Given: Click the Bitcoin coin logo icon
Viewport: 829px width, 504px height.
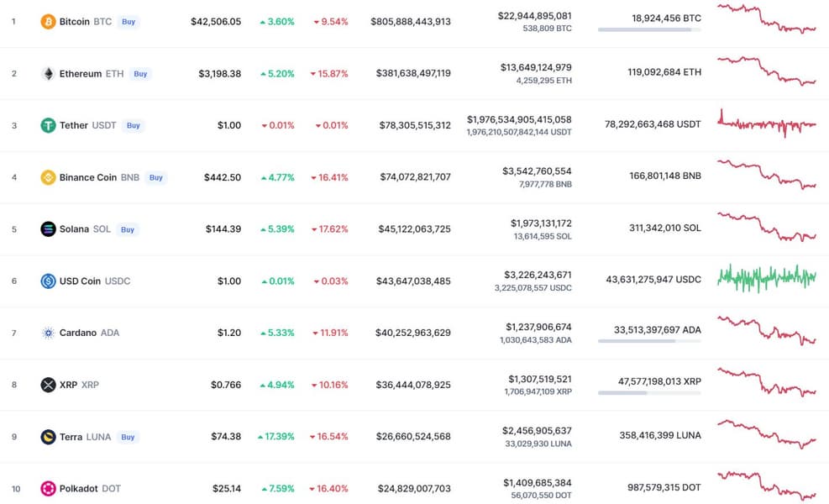Looking at the screenshot, I should tap(48, 21).
